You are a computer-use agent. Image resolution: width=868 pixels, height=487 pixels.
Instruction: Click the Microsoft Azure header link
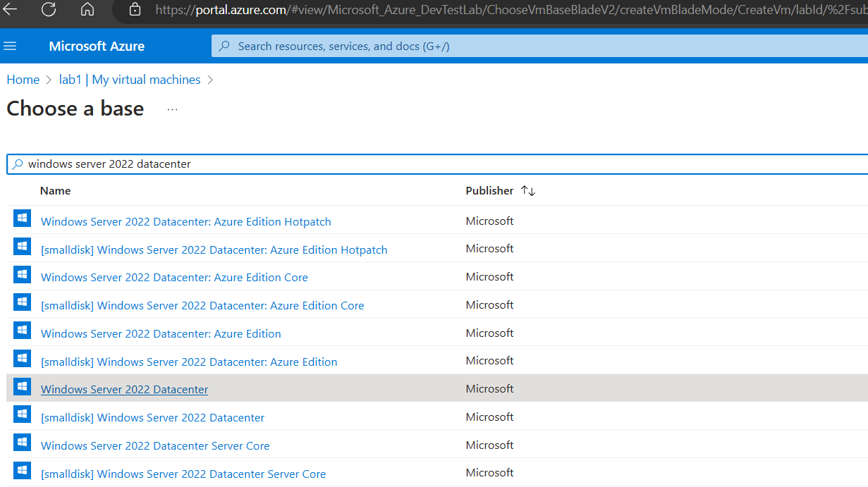(97, 46)
